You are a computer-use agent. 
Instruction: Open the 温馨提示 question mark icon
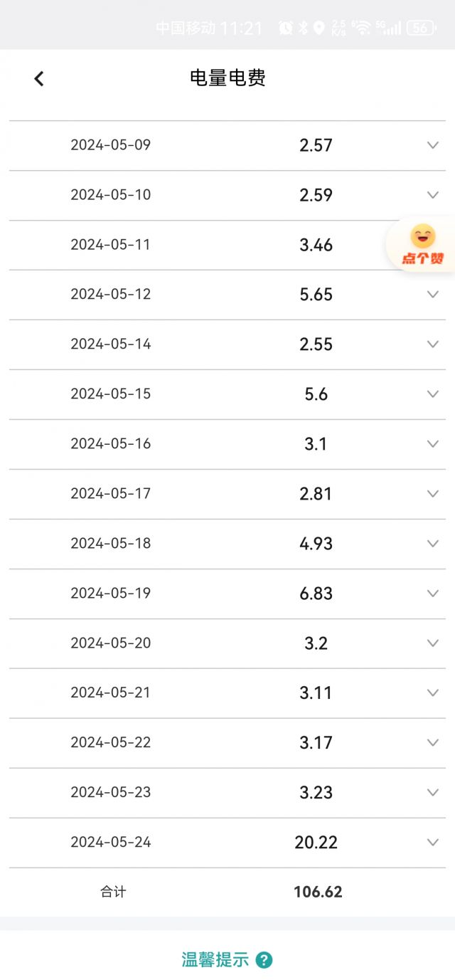point(264,959)
